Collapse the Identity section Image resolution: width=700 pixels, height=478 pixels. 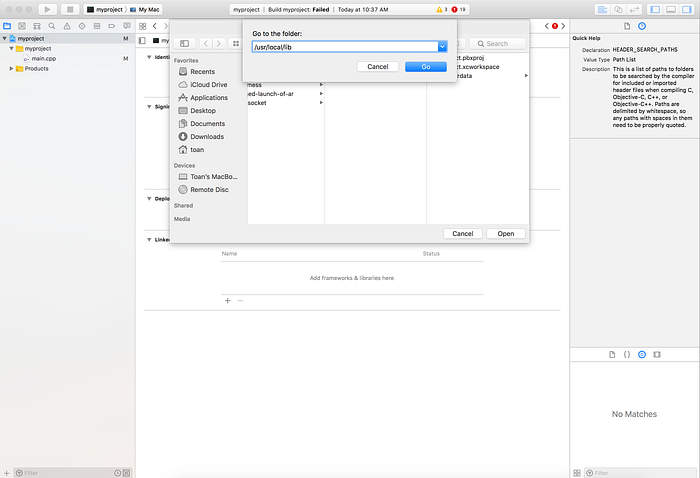[149, 57]
